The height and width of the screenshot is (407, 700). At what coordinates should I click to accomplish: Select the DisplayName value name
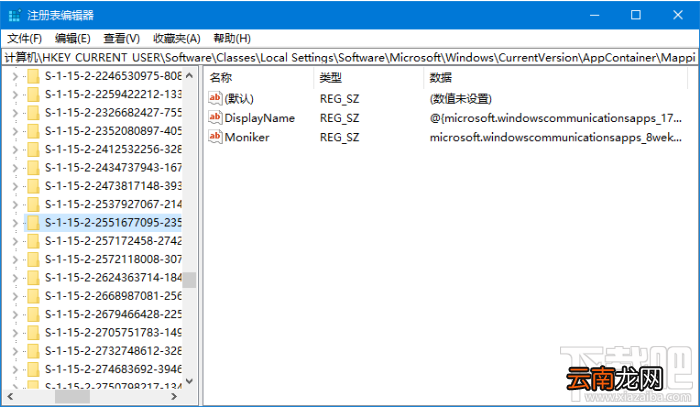coord(260,118)
